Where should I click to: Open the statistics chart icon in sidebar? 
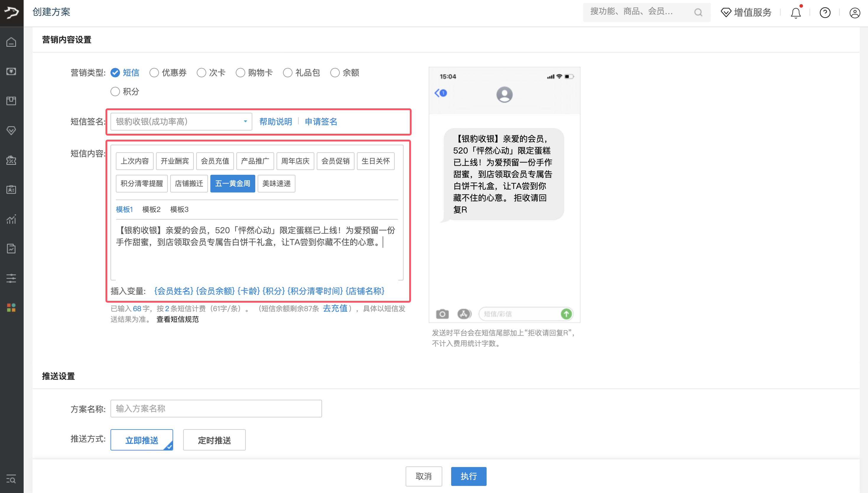click(x=12, y=219)
